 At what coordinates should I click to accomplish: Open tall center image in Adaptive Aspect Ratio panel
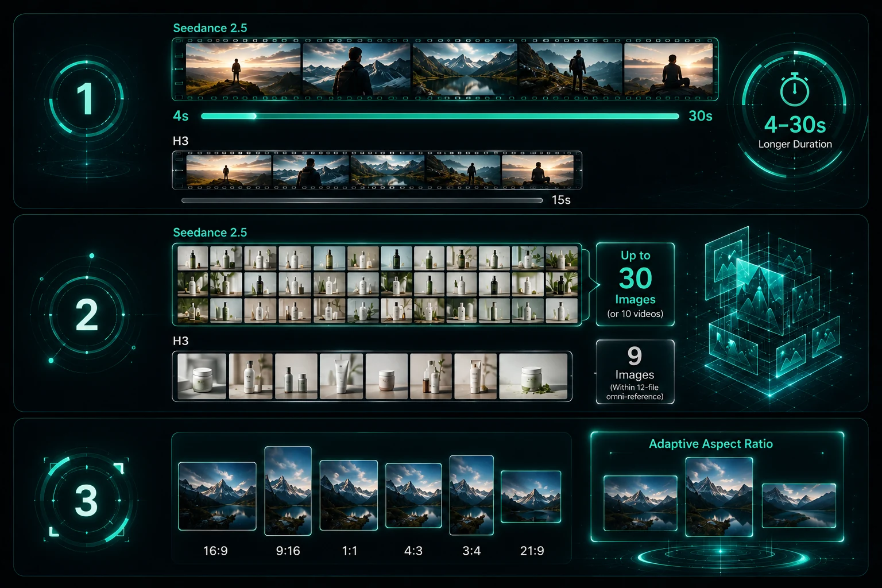[x=719, y=497]
